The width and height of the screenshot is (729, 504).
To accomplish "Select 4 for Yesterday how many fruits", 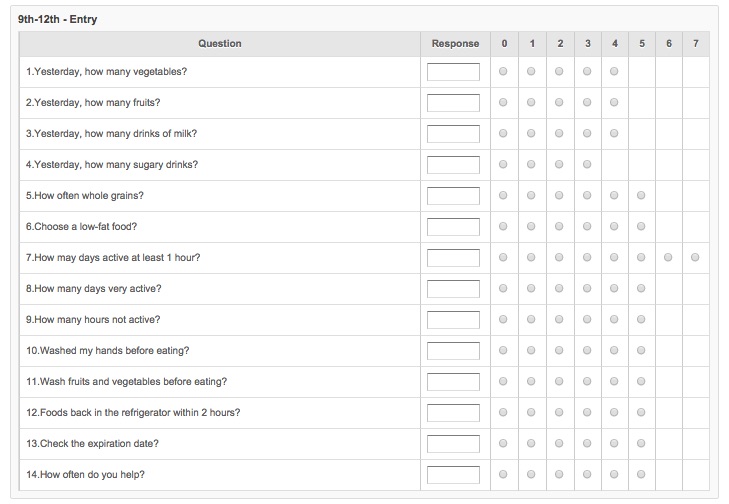I will 613,103.
